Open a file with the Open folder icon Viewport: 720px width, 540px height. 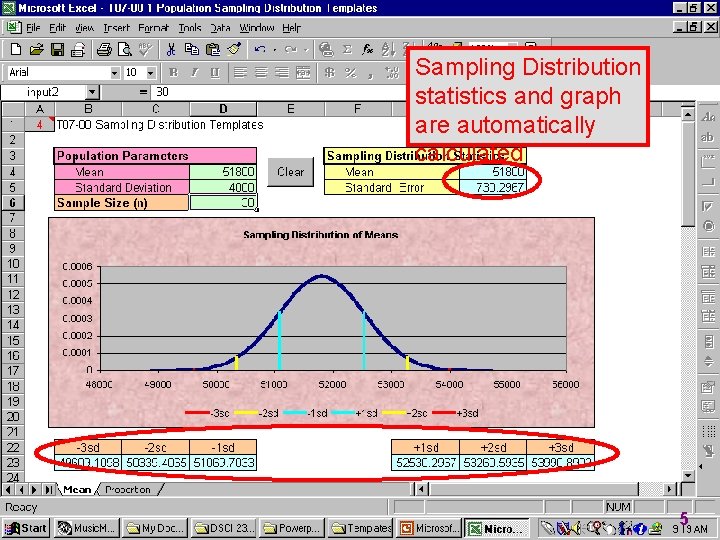pyautogui.click(x=36, y=49)
